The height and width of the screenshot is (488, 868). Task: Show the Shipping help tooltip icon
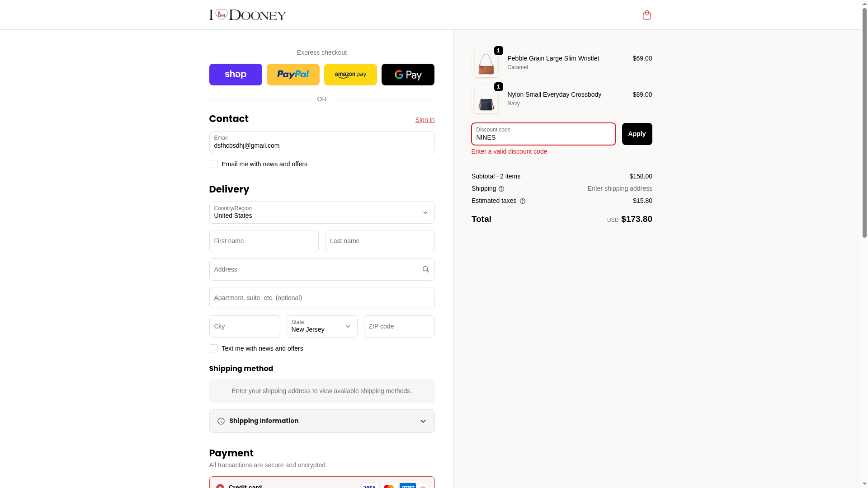[501, 189]
